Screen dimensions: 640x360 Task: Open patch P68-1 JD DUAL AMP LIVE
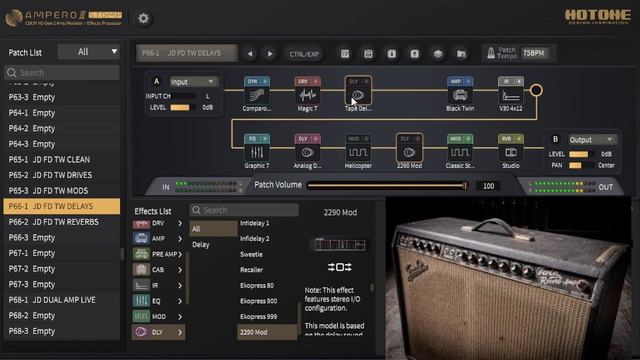coord(62,300)
